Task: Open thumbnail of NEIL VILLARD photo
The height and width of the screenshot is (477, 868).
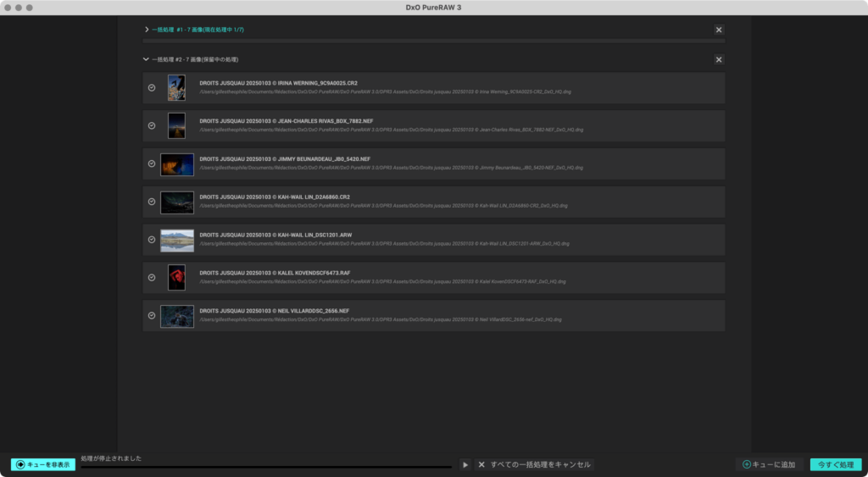Action: tap(177, 317)
